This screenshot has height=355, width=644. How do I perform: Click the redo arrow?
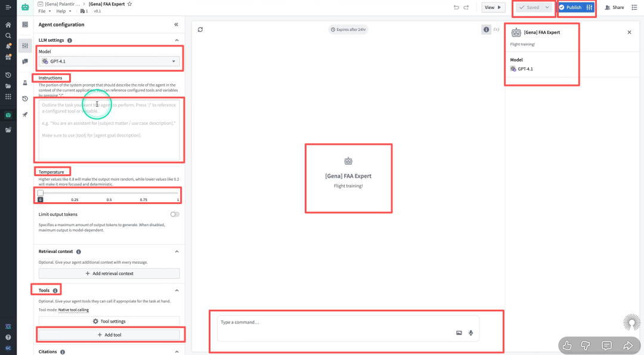[466, 7]
